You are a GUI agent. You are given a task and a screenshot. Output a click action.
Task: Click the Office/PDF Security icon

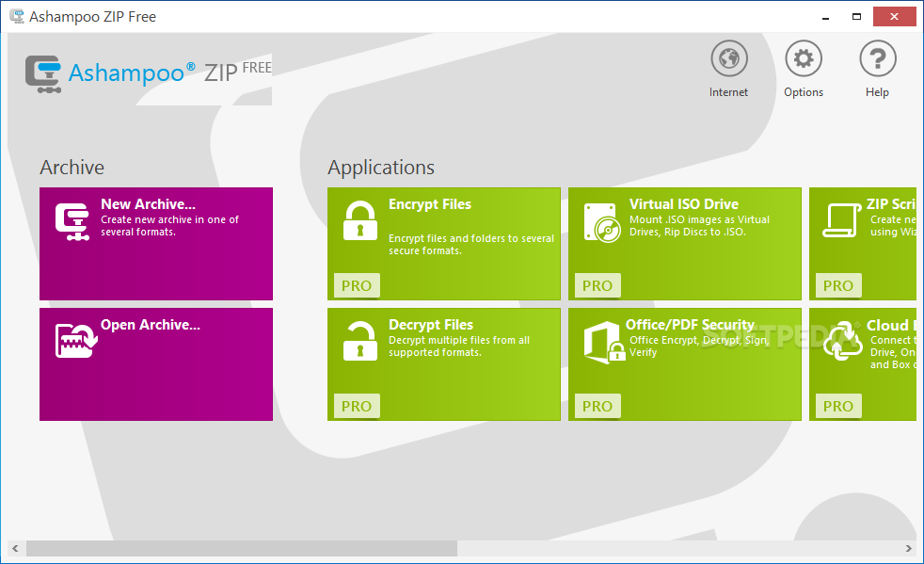[604, 342]
